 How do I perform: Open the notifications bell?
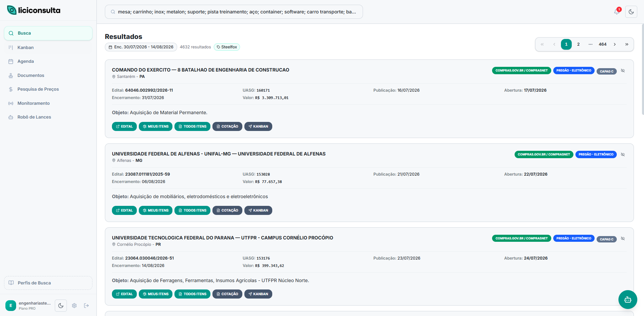(617, 11)
